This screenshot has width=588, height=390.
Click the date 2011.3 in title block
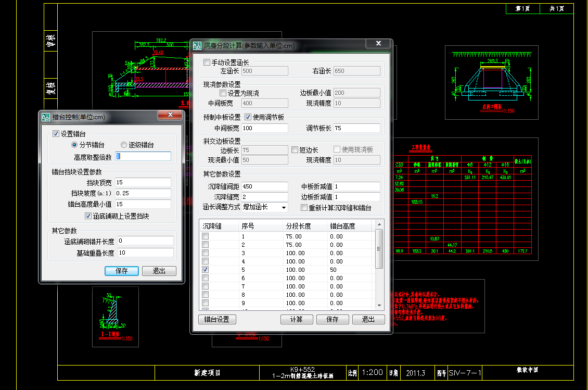tap(415, 373)
